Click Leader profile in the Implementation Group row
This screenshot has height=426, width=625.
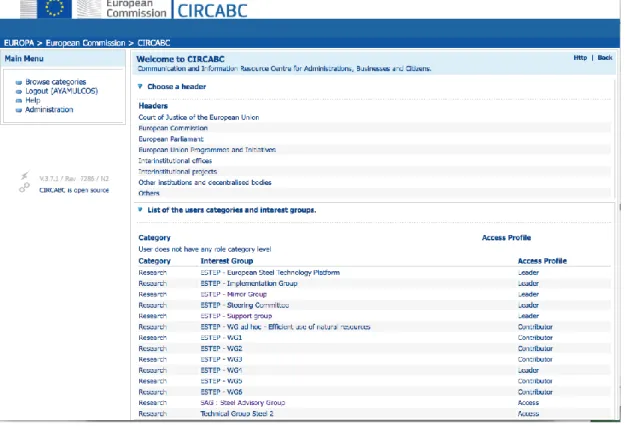coord(528,283)
